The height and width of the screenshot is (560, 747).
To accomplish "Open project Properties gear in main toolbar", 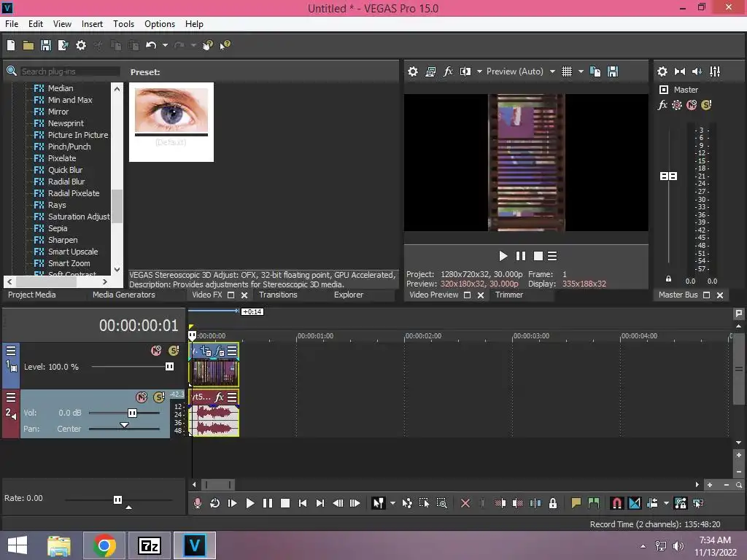I will pyautogui.click(x=81, y=45).
